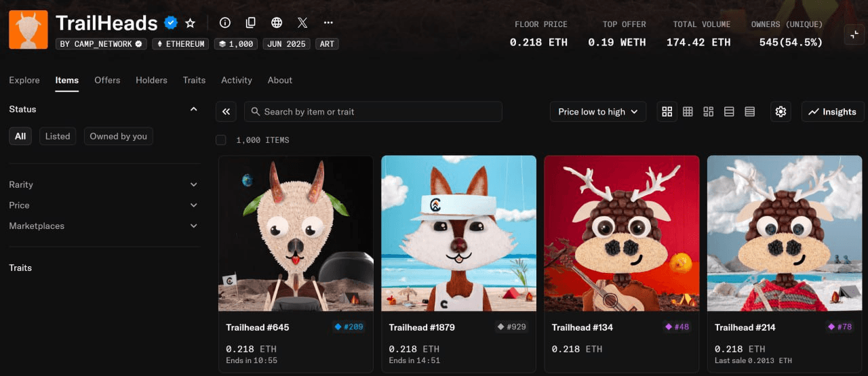Click the Trailhead #1879 title

pos(422,327)
